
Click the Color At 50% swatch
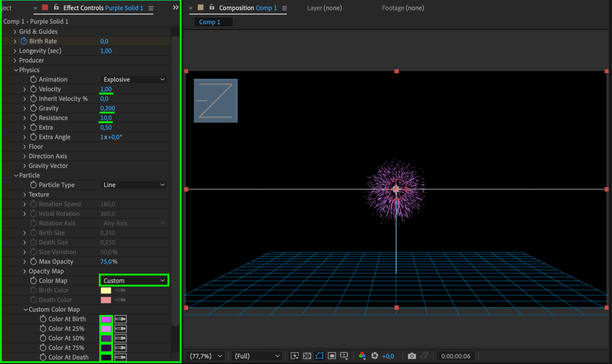coord(106,338)
